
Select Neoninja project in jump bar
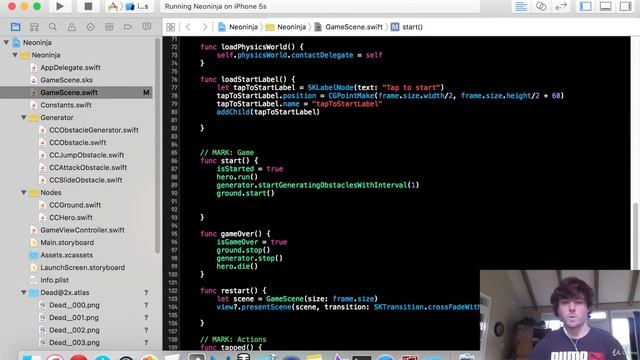click(x=238, y=27)
